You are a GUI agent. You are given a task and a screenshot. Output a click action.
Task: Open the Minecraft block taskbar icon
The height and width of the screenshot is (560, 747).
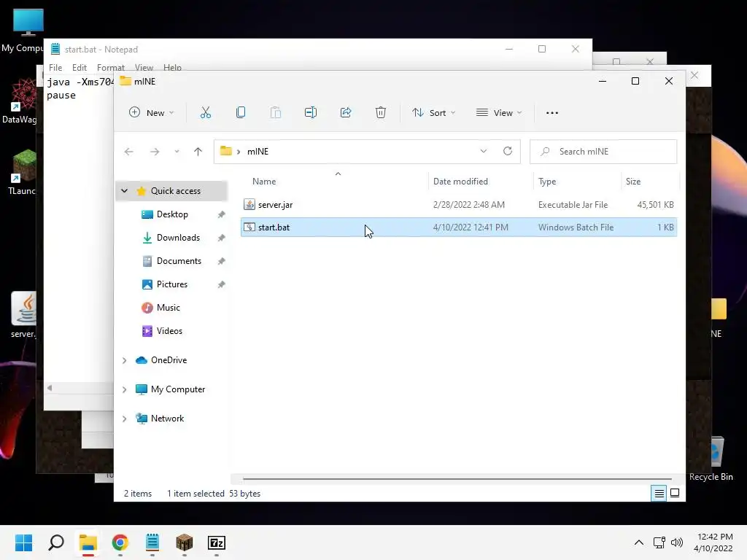pos(185,542)
